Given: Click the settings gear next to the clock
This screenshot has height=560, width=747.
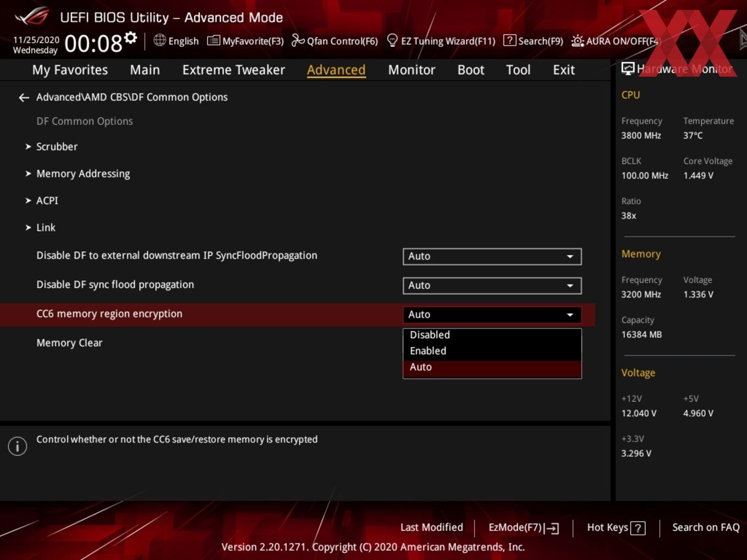Looking at the screenshot, I should point(130,37).
